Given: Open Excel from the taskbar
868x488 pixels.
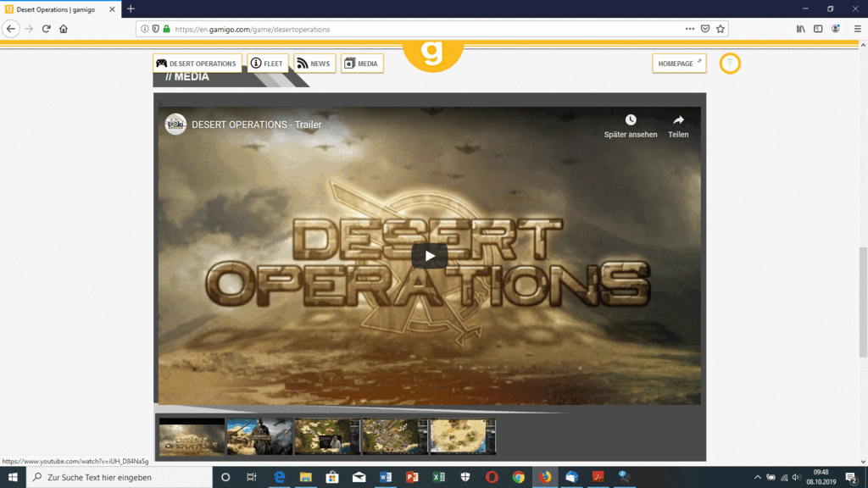Looking at the screenshot, I should click(x=438, y=477).
